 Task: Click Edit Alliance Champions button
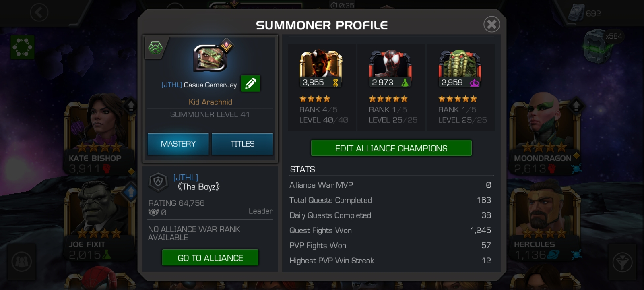coord(391,148)
